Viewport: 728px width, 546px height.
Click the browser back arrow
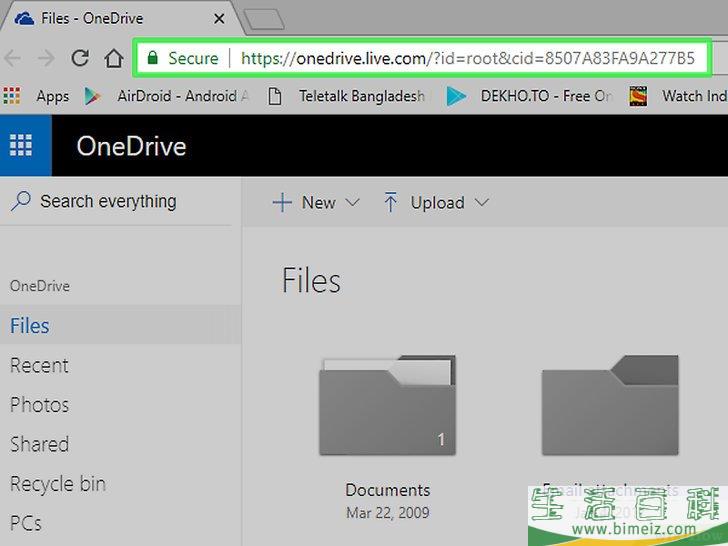12,58
